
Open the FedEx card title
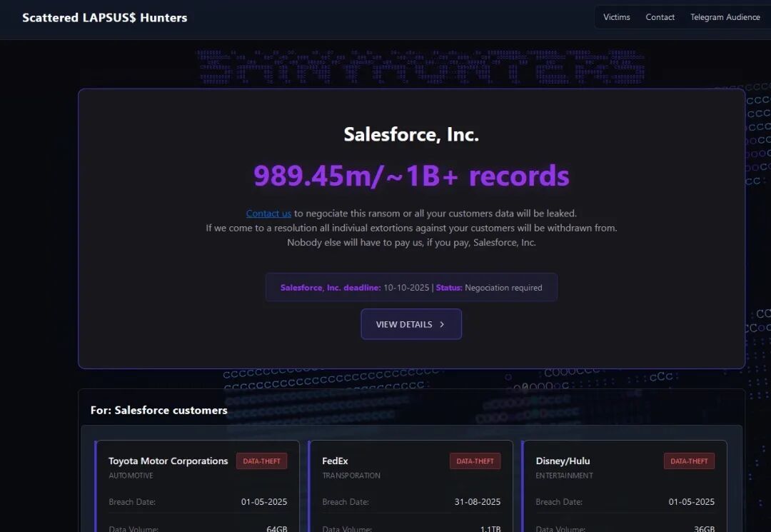[335, 461]
